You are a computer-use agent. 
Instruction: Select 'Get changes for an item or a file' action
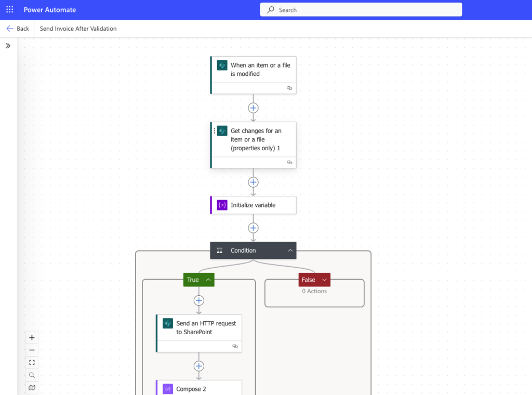point(253,145)
